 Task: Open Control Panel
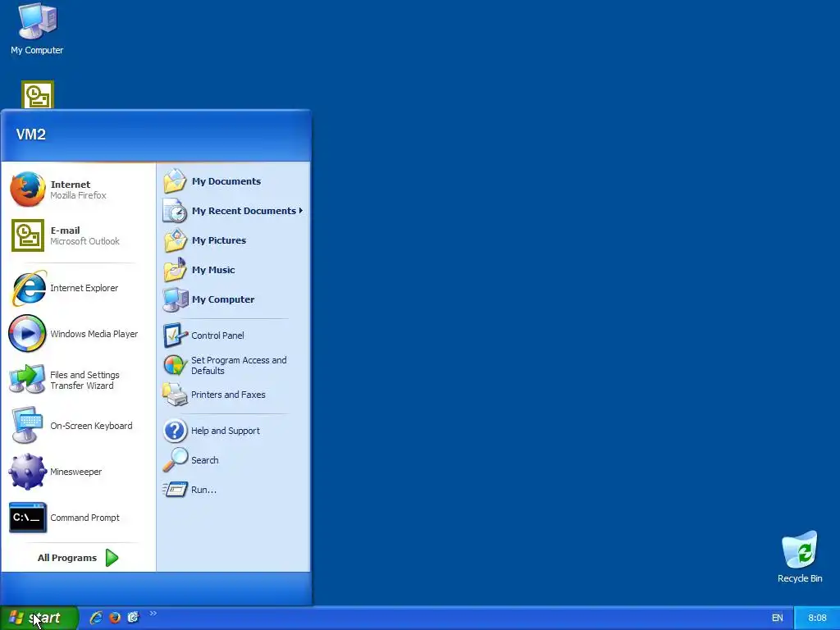(x=233, y=336)
